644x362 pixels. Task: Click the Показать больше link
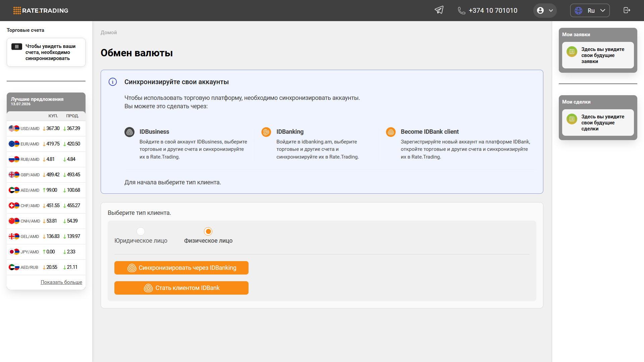tap(61, 282)
